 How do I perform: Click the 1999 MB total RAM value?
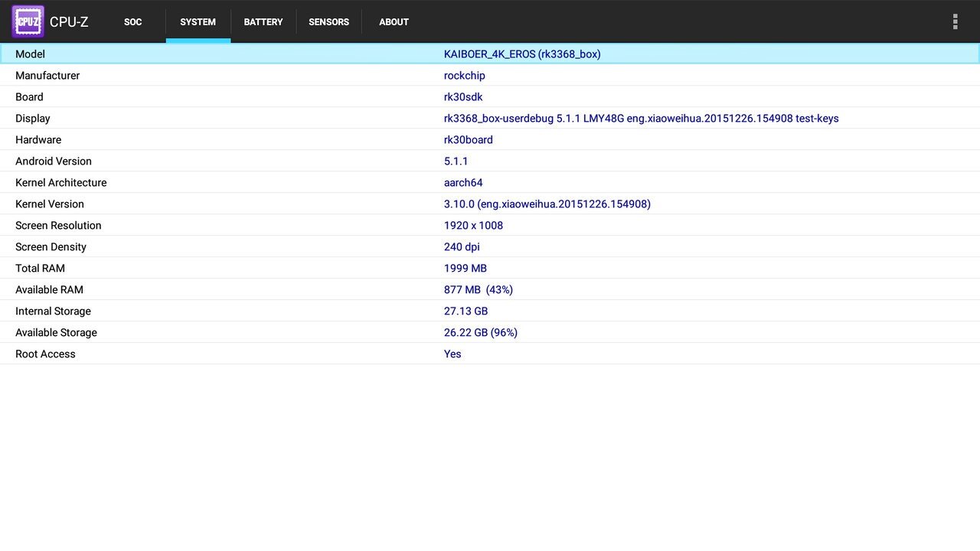coord(465,269)
